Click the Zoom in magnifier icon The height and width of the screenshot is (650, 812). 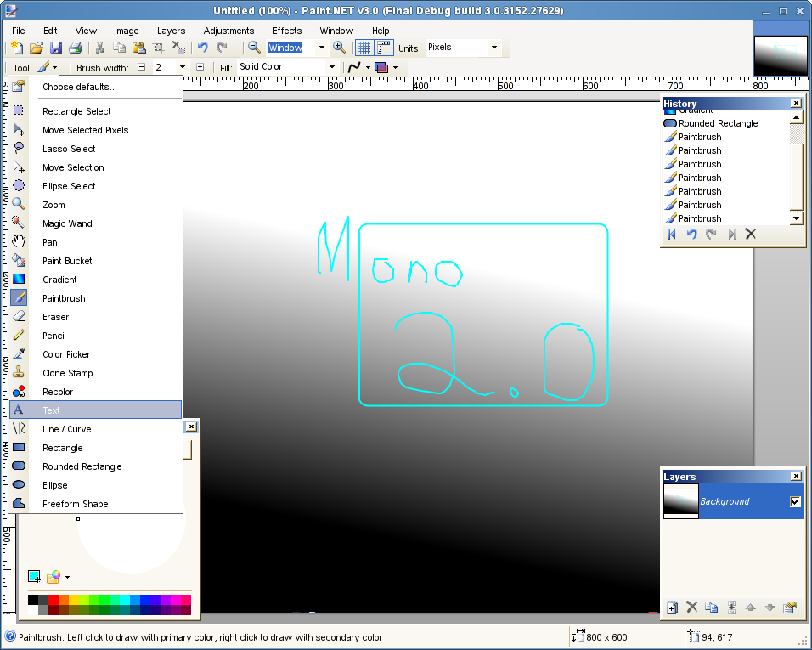tap(339, 48)
